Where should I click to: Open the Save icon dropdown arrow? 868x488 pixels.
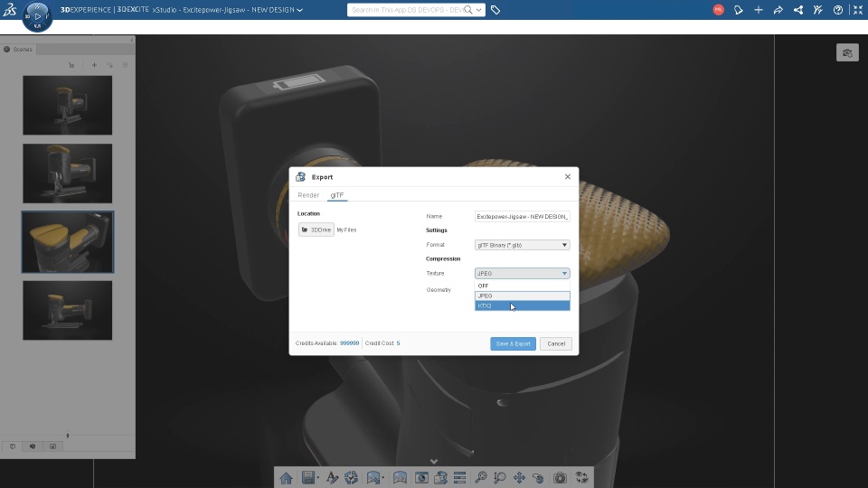(317, 479)
